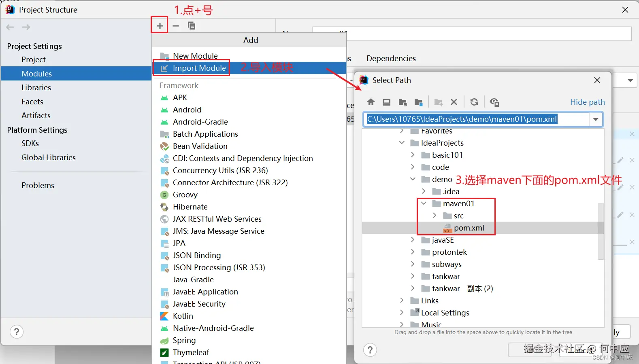Open path history dropdown arrow
Viewport: 639px width, 364px height.
point(596,119)
